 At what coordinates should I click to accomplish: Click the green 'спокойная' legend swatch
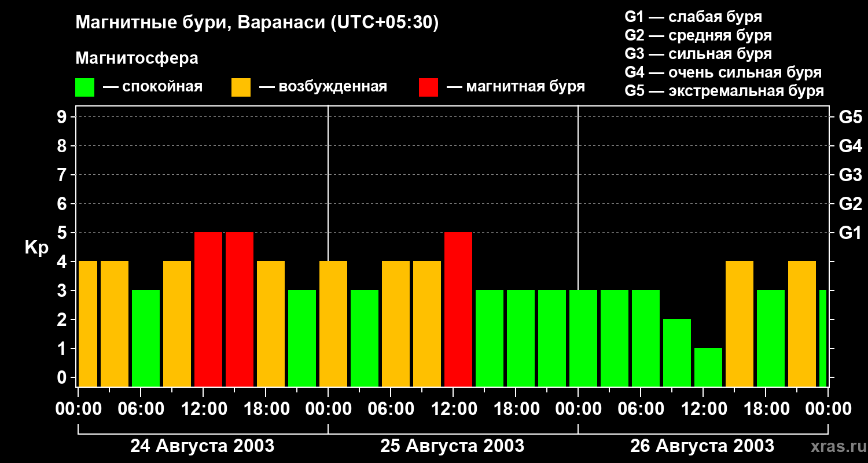pos(84,87)
